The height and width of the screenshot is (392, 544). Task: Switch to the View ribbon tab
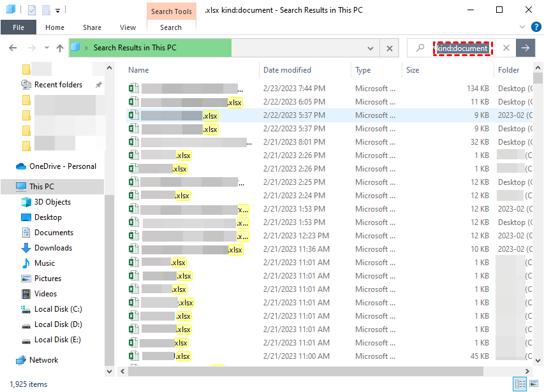(x=128, y=27)
